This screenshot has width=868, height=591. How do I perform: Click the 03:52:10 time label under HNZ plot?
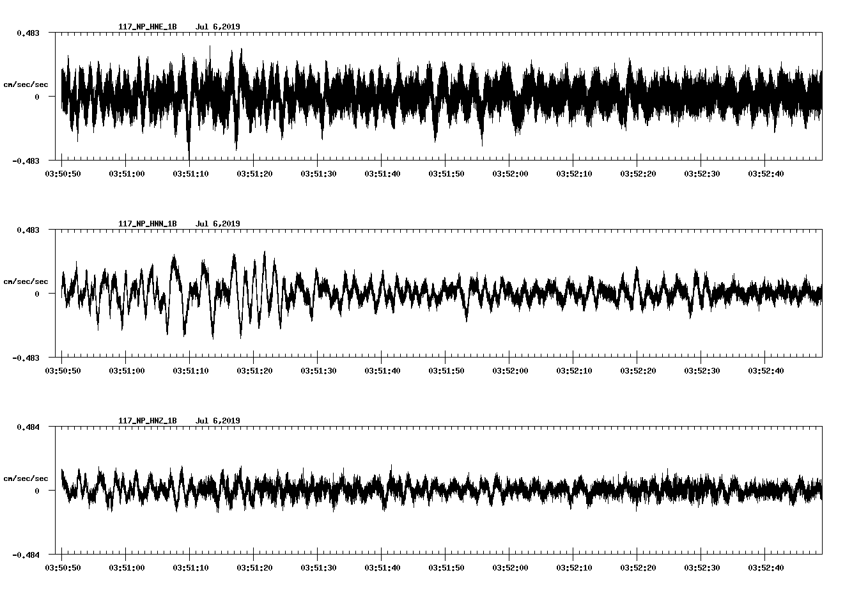tap(574, 567)
